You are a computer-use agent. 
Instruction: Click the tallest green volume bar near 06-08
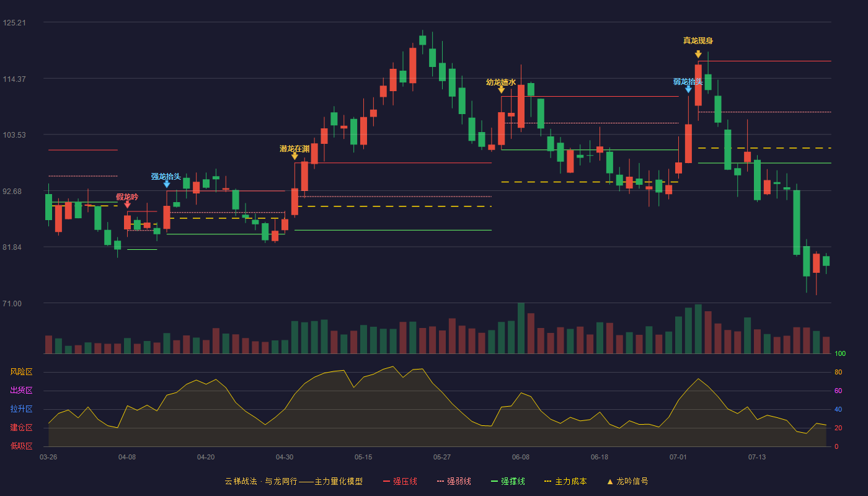521,328
